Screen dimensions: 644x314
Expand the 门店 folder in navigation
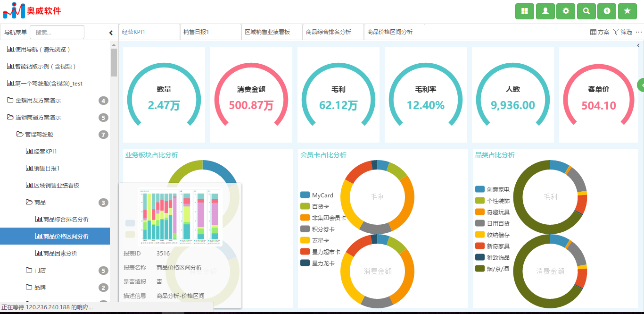pyautogui.click(x=40, y=271)
